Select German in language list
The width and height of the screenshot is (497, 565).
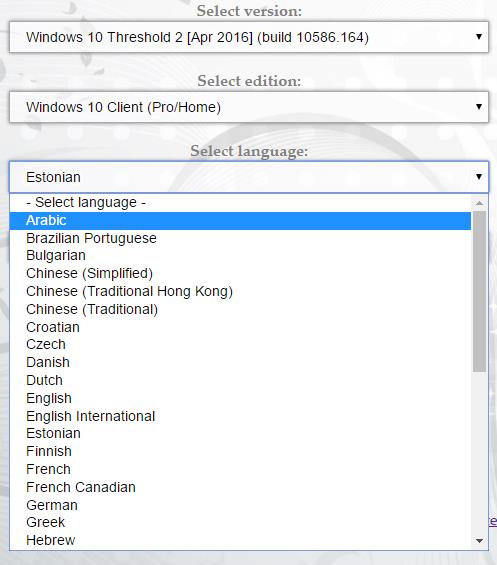pos(240,505)
